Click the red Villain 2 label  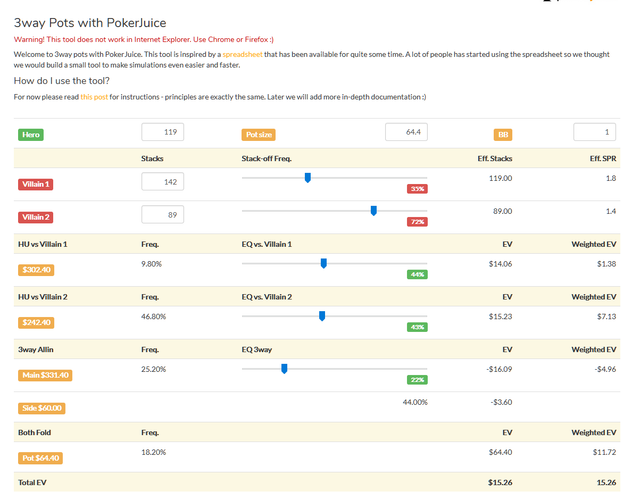click(36, 217)
